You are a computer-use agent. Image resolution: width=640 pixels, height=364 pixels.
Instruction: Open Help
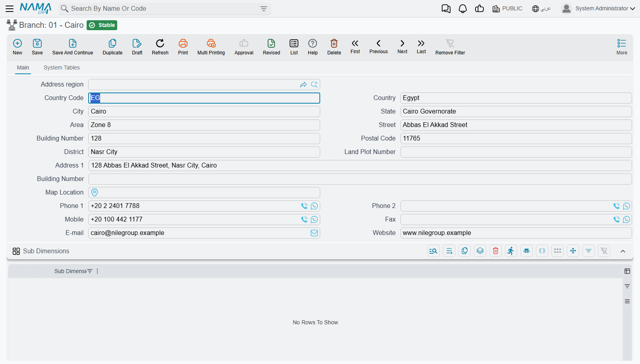[x=313, y=47]
